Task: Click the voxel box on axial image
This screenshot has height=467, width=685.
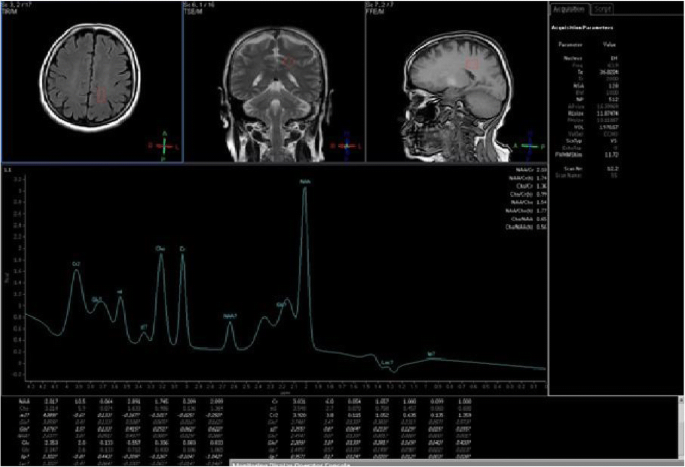Action: pyautogui.click(x=102, y=94)
